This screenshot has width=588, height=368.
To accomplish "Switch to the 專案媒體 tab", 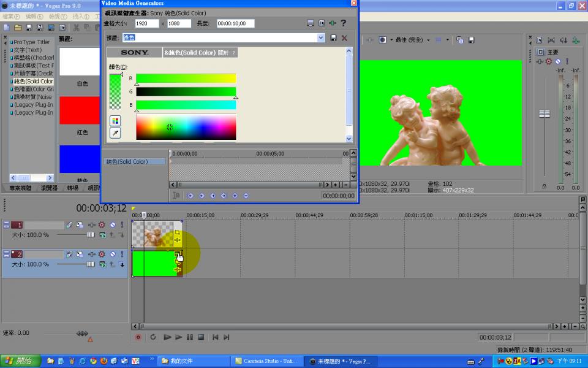I will (21, 188).
